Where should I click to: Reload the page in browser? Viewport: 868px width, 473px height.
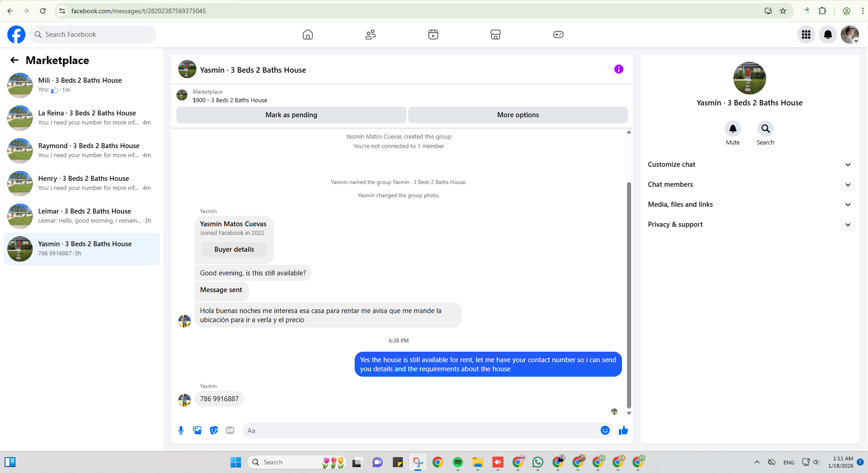pos(43,11)
